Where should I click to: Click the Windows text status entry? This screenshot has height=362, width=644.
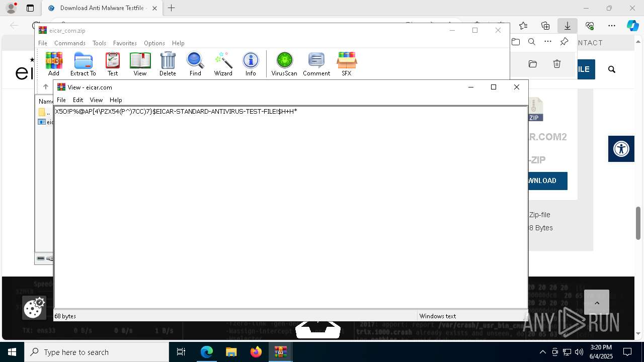(x=438, y=316)
